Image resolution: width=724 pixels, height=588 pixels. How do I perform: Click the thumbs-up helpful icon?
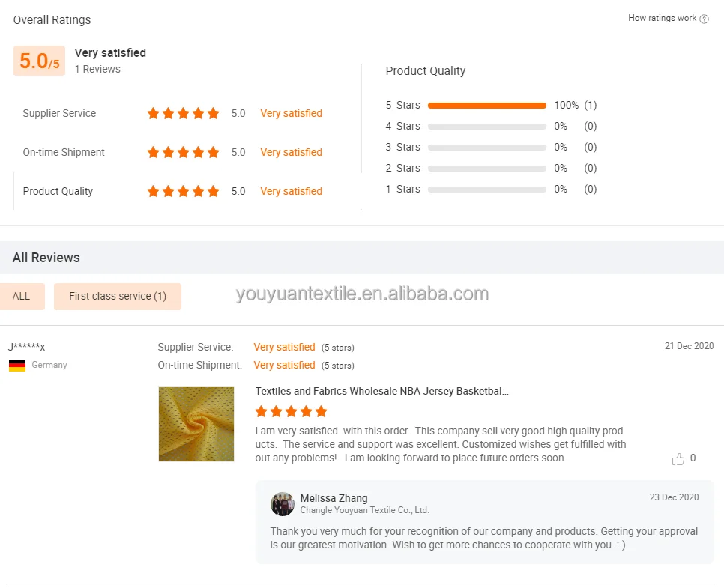tap(678, 459)
